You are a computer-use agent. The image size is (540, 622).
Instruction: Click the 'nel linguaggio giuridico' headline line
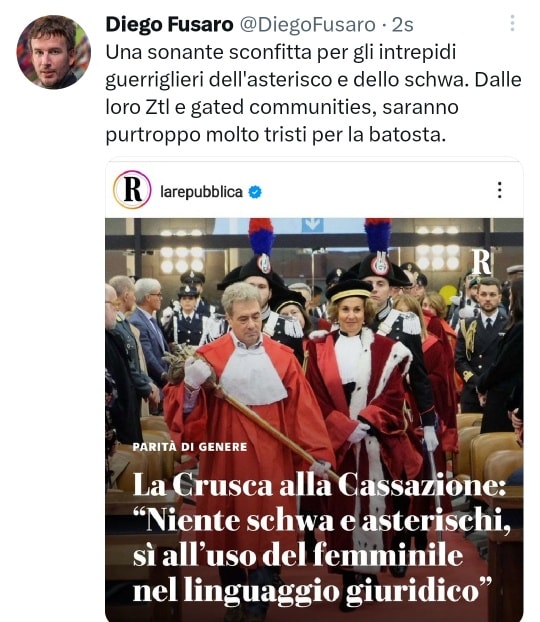point(312,591)
